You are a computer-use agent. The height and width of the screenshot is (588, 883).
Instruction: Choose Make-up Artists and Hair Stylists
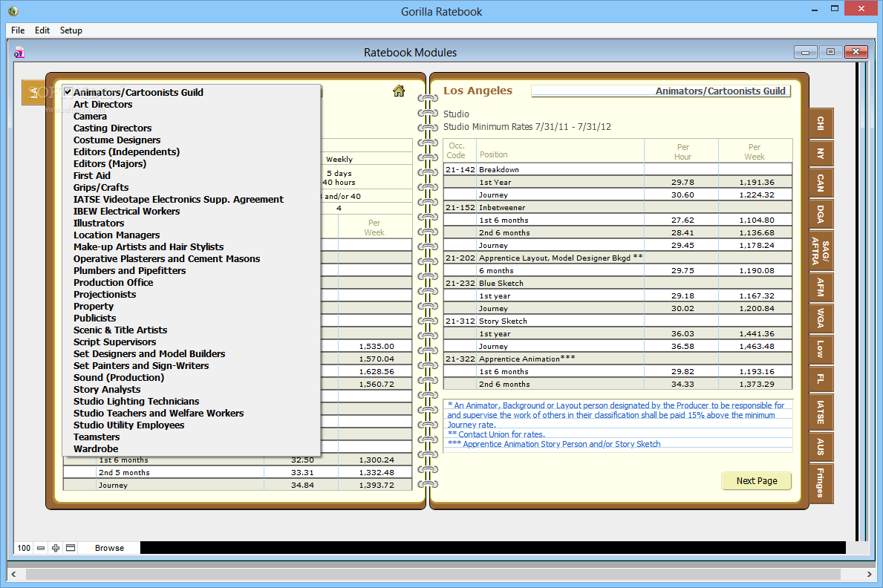(x=192, y=246)
